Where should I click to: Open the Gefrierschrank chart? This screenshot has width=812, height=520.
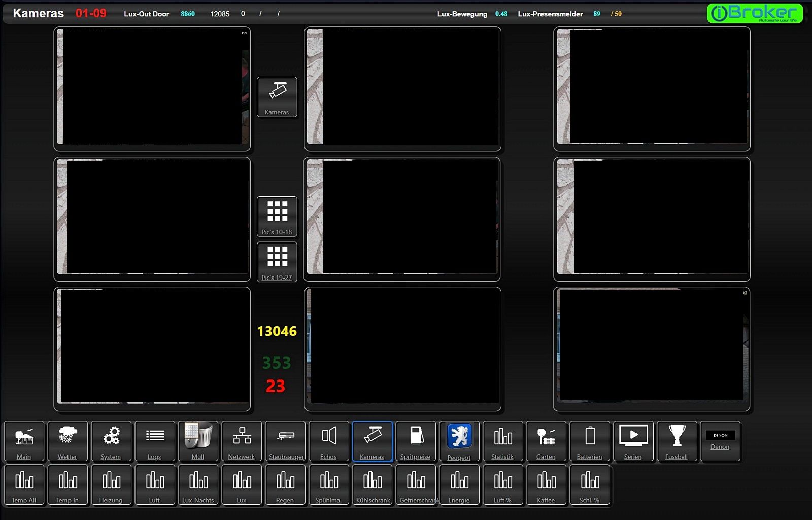(x=416, y=485)
